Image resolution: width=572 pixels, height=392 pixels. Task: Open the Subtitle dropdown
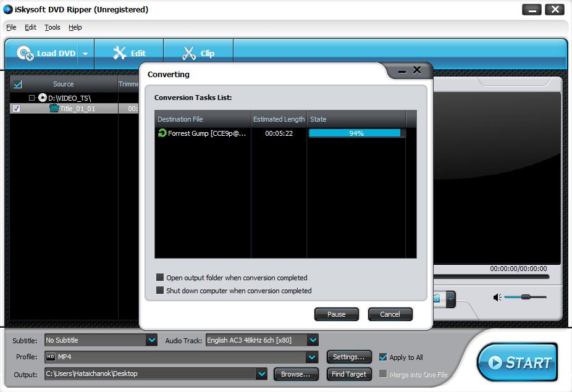click(152, 340)
